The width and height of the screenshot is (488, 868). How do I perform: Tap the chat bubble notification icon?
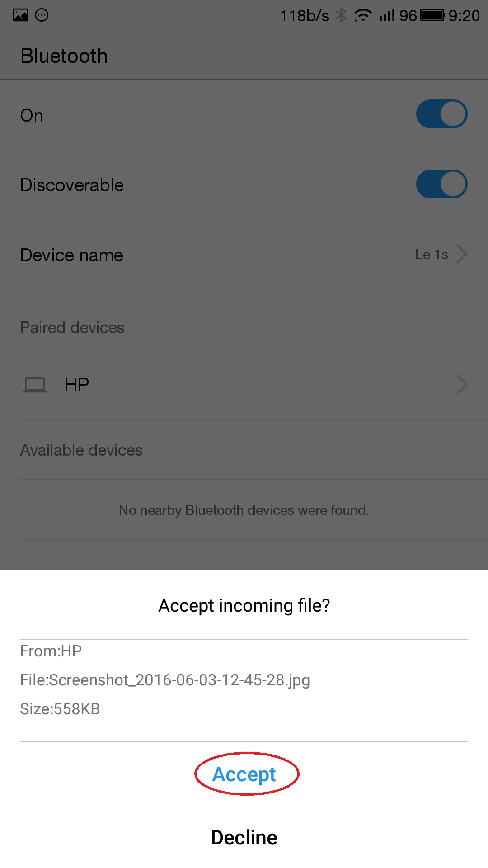coord(42,15)
